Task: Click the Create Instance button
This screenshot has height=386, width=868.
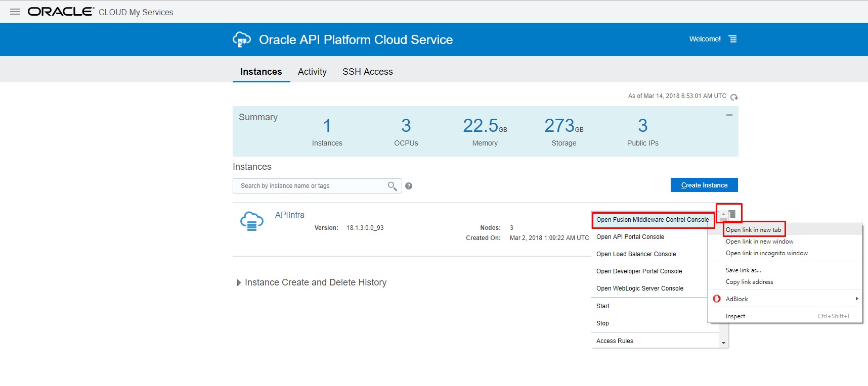Action: (704, 185)
